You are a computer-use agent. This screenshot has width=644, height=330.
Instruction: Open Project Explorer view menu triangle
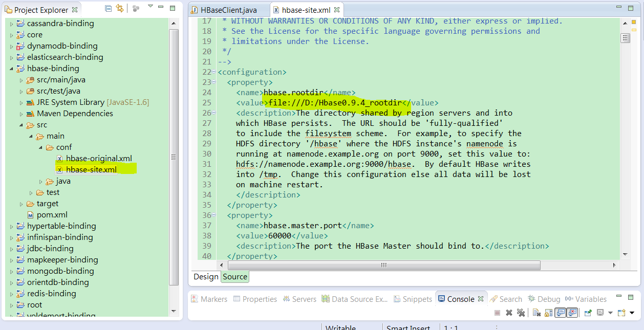tap(150, 7)
